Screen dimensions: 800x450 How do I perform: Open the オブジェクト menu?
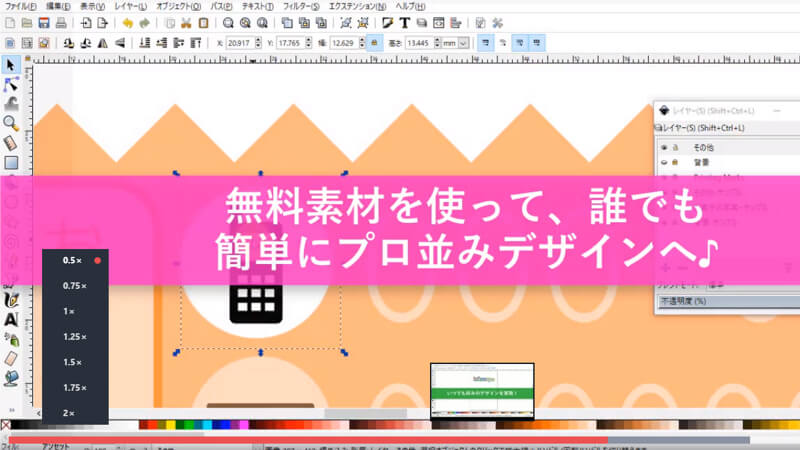coord(178,6)
